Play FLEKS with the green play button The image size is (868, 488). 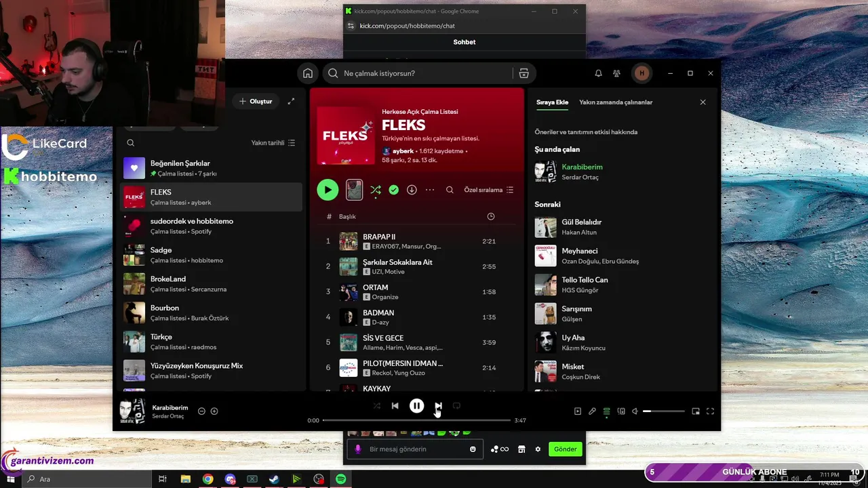click(x=328, y=190)
